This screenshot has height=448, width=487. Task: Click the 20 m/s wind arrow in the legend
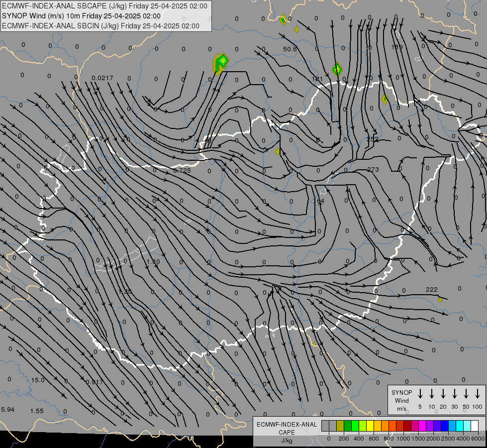443,394
